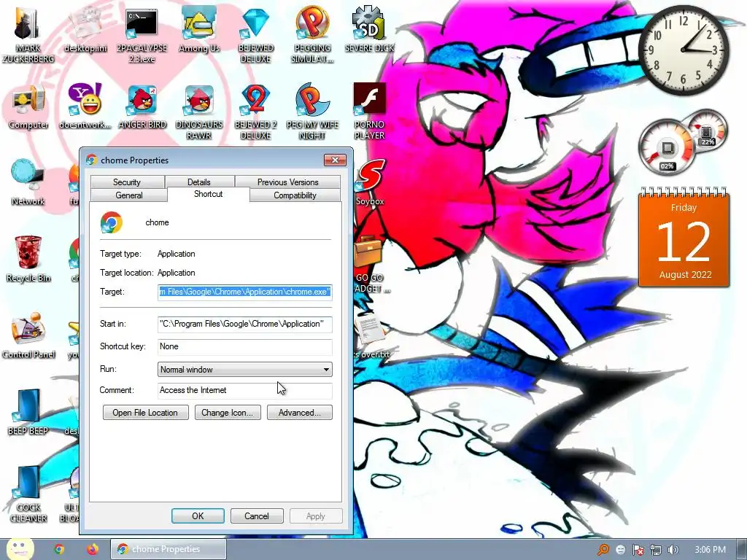Select the Shortcut tab

pyautogui.click(x=208, y=194)
